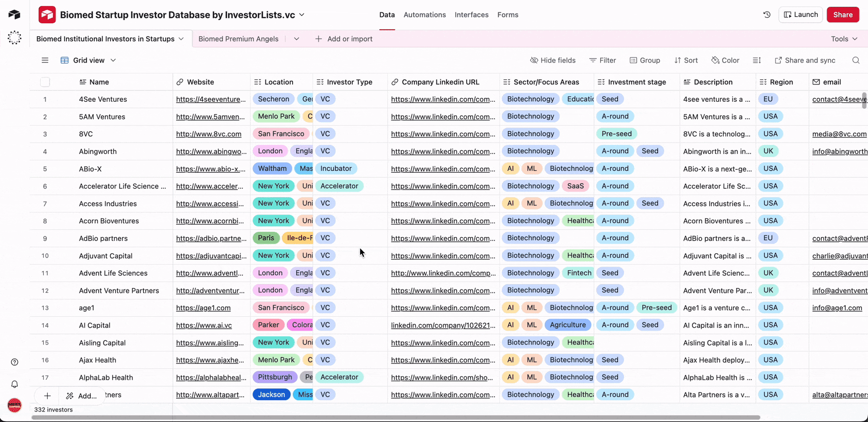Image resolution: width=868 pixels, height=422 pixels.
Task: Click the Secheron location tag in row 1
Action: point(274,99)
